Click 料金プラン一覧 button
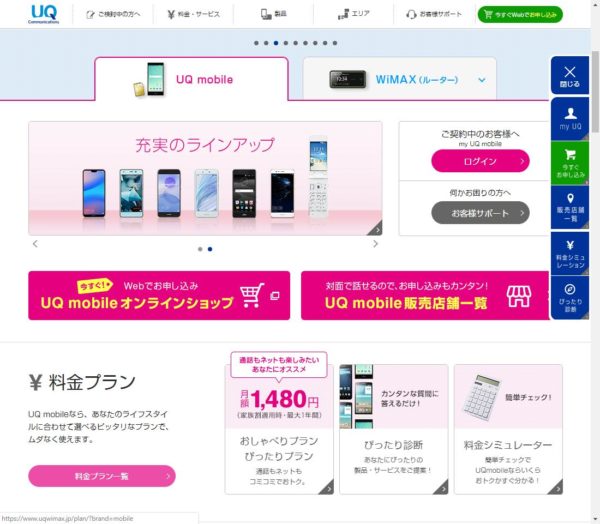 (102, 476)
